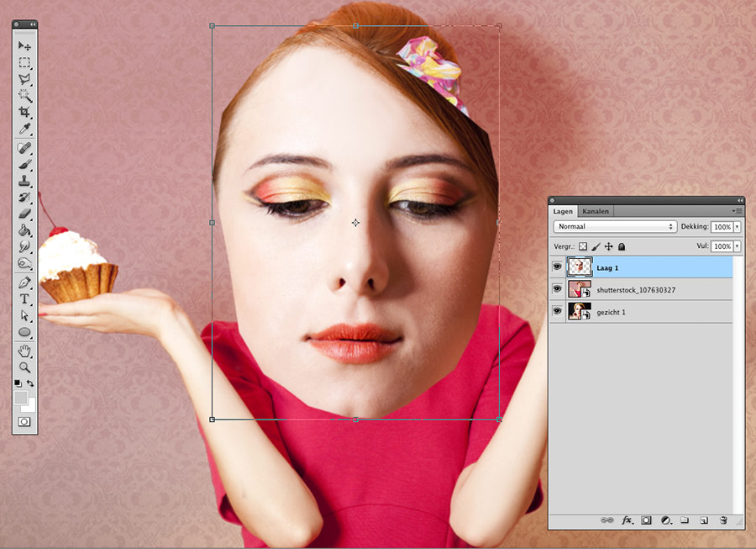The image size is (756, 549).
Task: Select the Zoom magnifier tool
Action: pos(24,367)
